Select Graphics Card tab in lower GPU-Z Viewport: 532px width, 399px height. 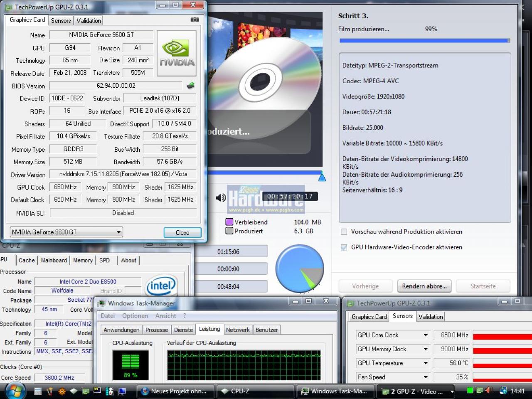click(x=369, y=317)
